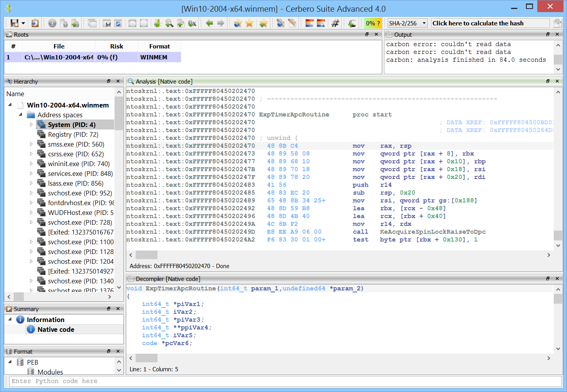Click the Risk column header in Roots
This screenshot has width=567, height=392.
(116, 46)
